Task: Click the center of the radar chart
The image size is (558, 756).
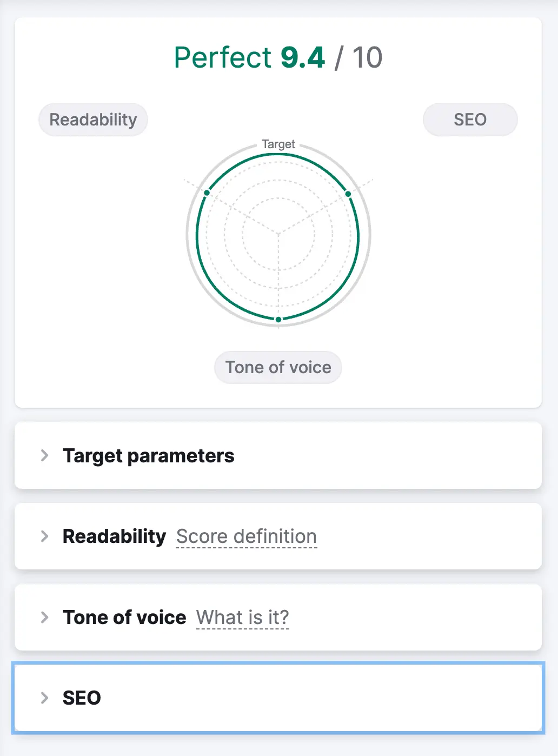Action: click(x=278, y=234)
